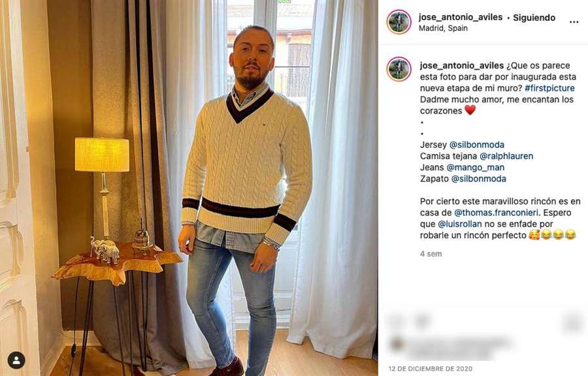The height and width of the screenshot is (376, 588).
Task: Click the post photo of the man
Action: pos(189,188)
